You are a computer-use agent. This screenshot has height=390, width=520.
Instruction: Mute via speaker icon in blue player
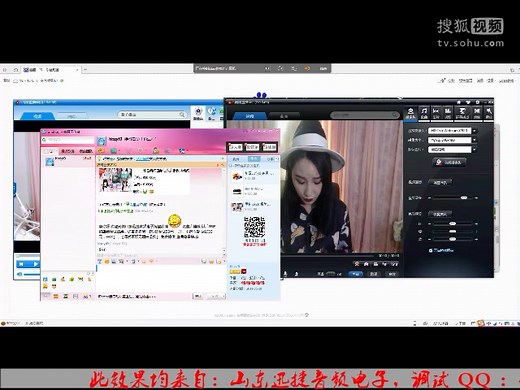[x=20, y=274]
